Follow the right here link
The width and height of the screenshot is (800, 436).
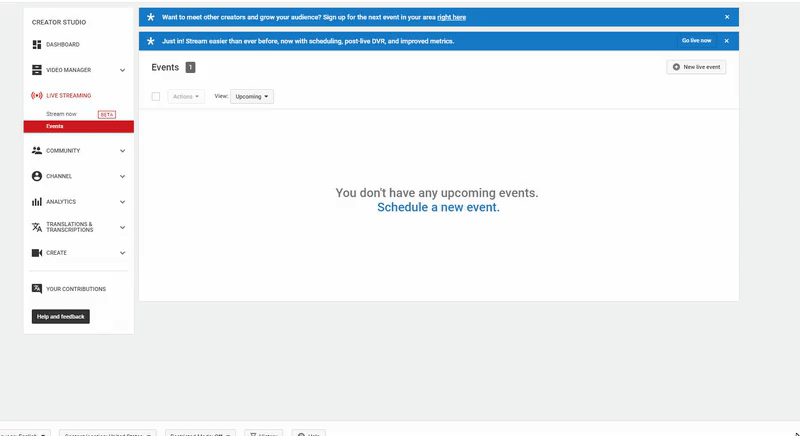coord(452,17)
